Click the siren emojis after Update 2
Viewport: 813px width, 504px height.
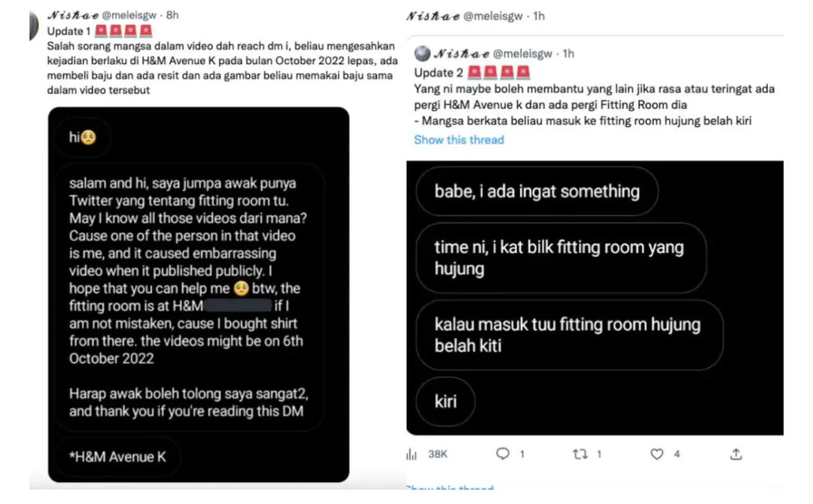[x=499, y=72]
